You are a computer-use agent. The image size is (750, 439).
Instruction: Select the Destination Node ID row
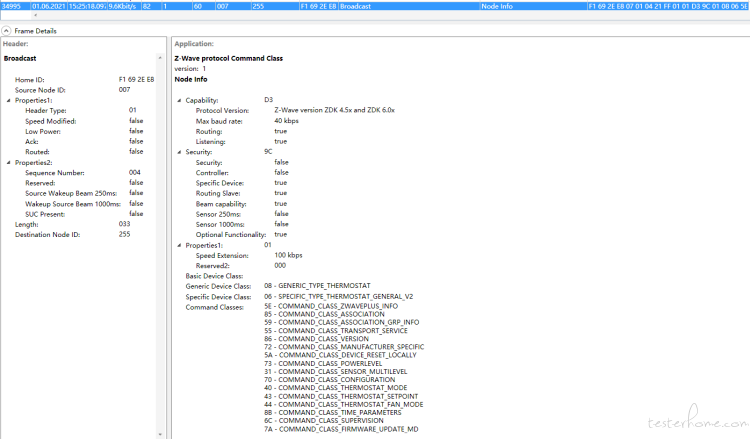coord(72,234)
